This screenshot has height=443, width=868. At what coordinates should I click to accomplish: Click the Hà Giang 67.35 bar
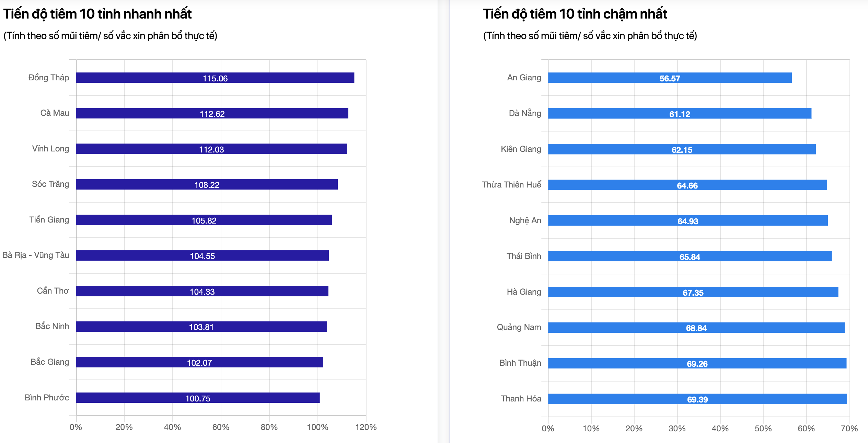click(x=693, y=292)
